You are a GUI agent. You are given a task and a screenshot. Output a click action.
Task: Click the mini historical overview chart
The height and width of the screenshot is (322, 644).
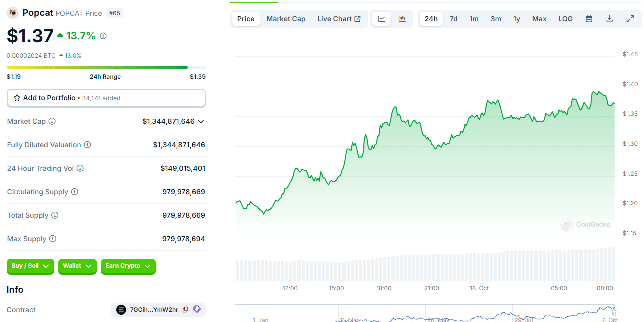[425, 313]
